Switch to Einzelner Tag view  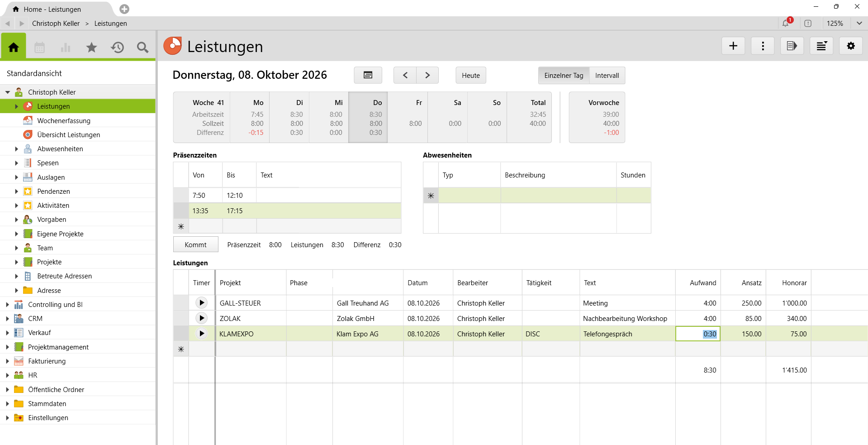564,76
